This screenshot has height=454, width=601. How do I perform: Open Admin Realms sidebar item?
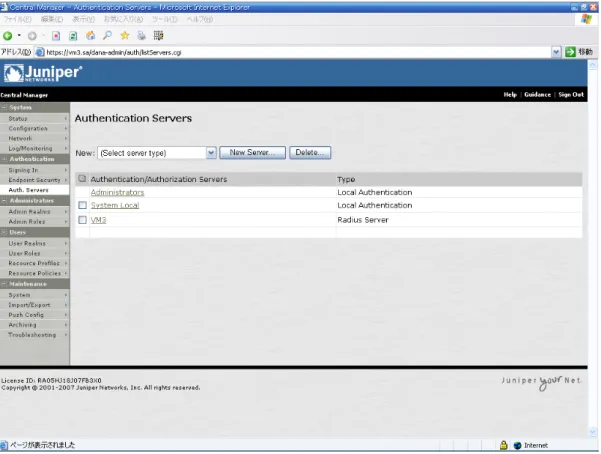click(x=34, y=212)
